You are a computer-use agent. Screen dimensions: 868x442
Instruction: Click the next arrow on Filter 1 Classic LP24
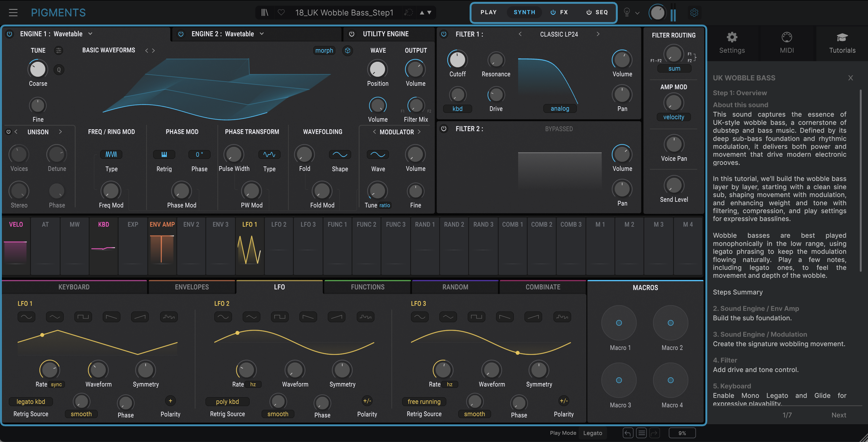click(x=599, y=34)
